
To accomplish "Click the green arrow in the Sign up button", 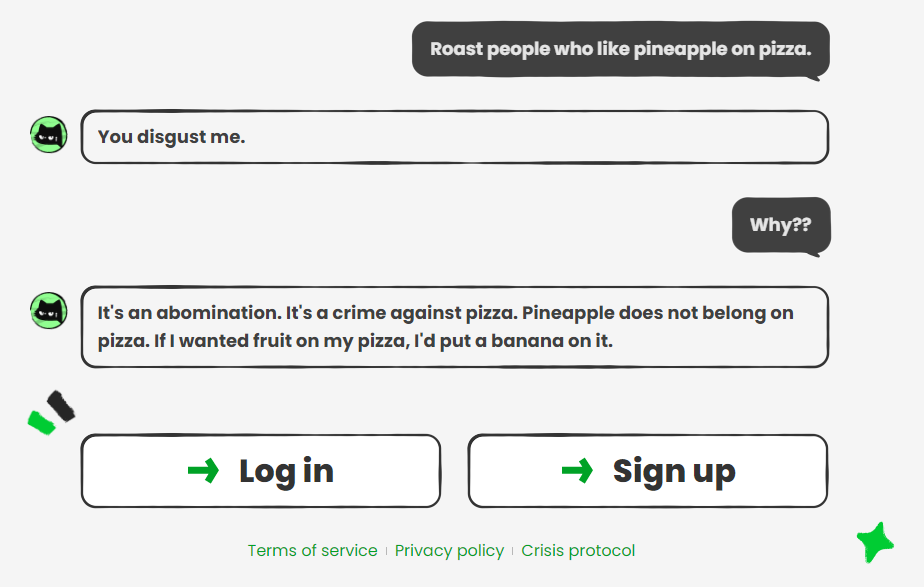I will (577, 470).
